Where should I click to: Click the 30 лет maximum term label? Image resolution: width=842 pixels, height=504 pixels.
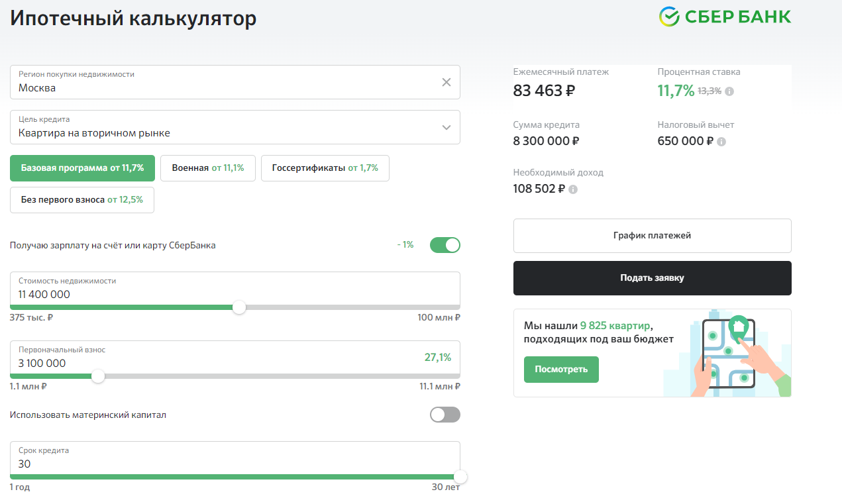[x=446, y=487]
